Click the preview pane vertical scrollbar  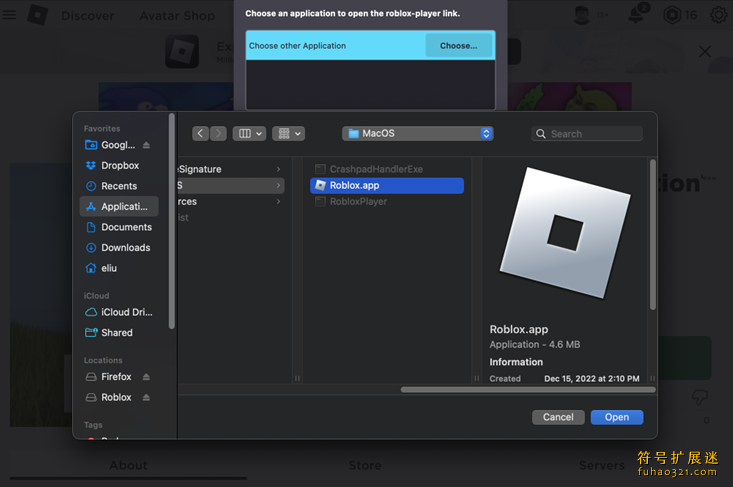click(x=653, y=234)
